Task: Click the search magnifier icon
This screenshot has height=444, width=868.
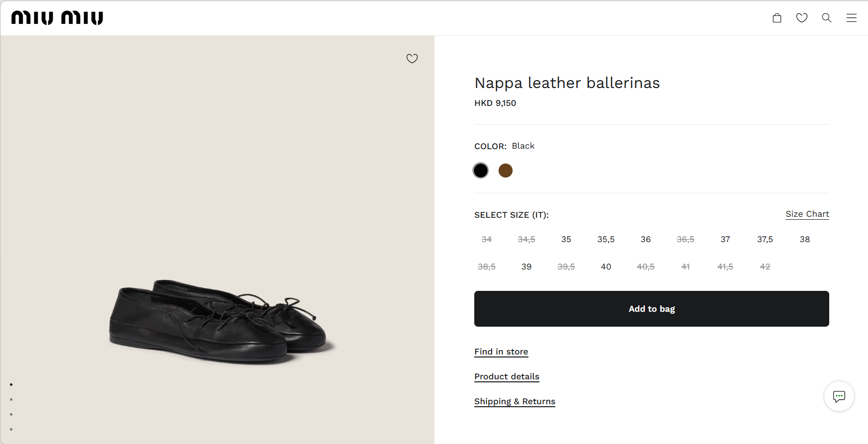Action: [x=827, y=18]
